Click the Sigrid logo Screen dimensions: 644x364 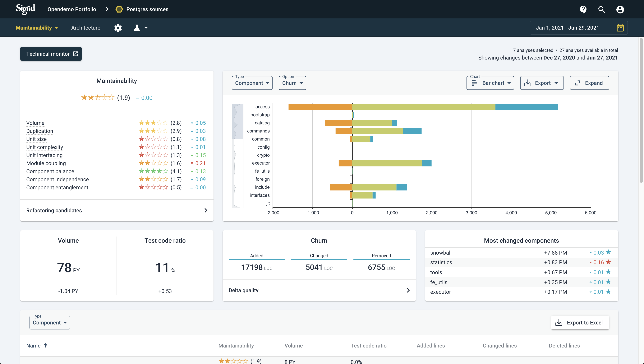click(25, 9)
